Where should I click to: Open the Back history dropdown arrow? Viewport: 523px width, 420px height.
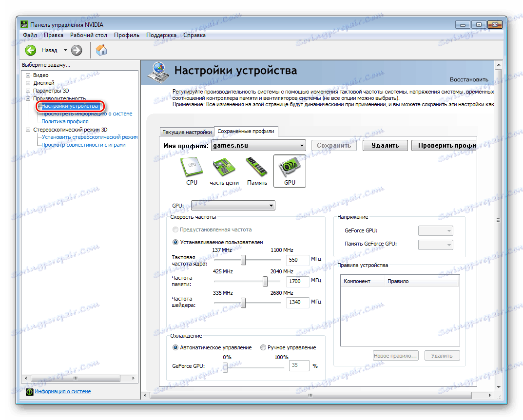(x=65, y=50)
